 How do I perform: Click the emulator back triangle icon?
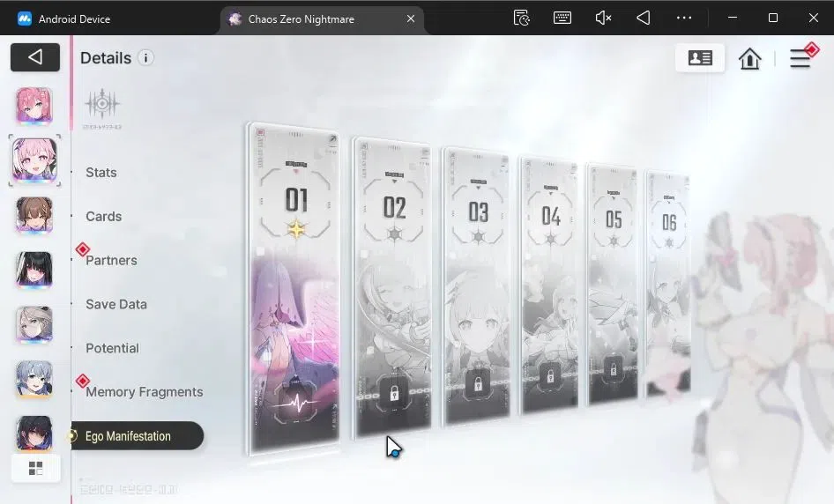point(644,19)
